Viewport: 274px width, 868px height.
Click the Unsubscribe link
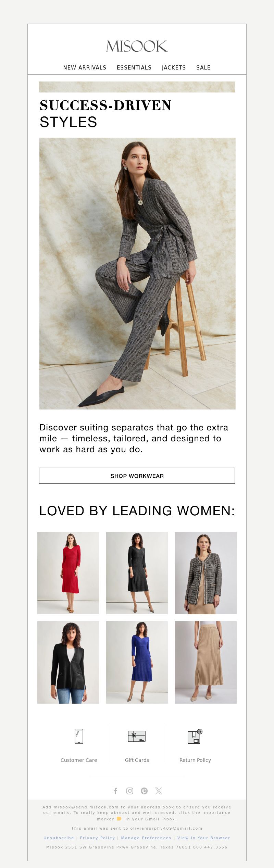coord(59,838)
